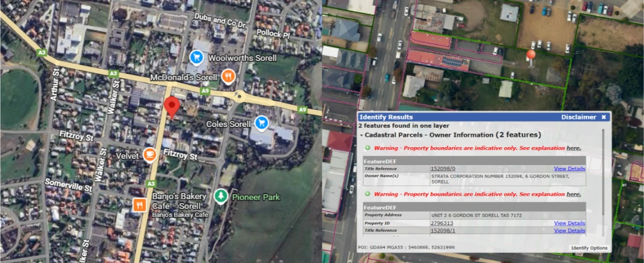This screenshot has width=644, height=263.
Task: Select the Coles Sorell shopping cart pin
Action: [262, 123]
